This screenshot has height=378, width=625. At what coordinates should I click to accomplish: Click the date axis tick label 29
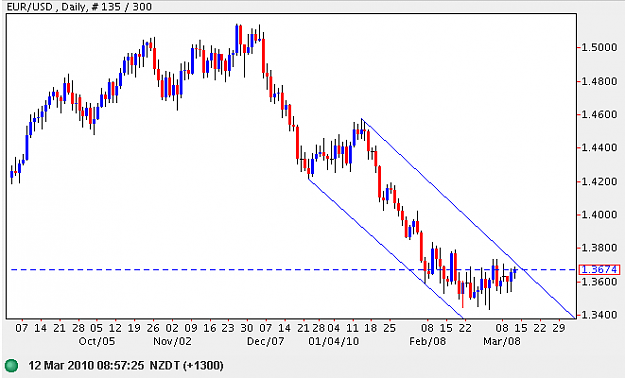[559, 328]
